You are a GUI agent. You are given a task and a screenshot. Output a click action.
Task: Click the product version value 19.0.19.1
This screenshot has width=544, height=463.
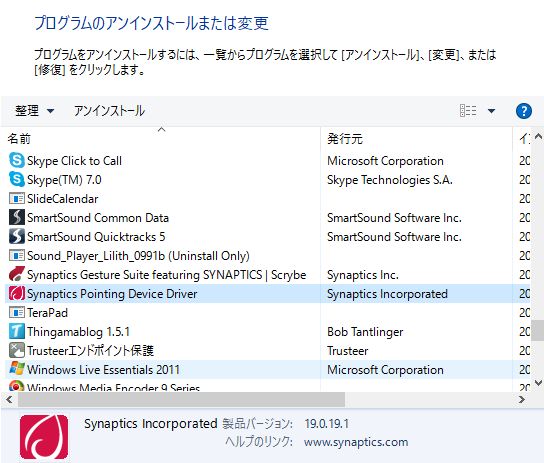pyautogui.click(x=326, y=423)
